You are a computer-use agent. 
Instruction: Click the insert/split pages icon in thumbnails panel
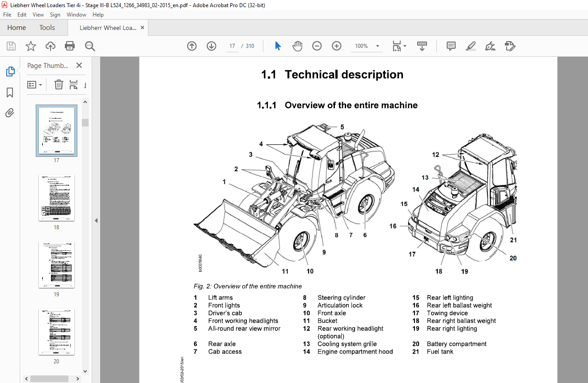74,84
